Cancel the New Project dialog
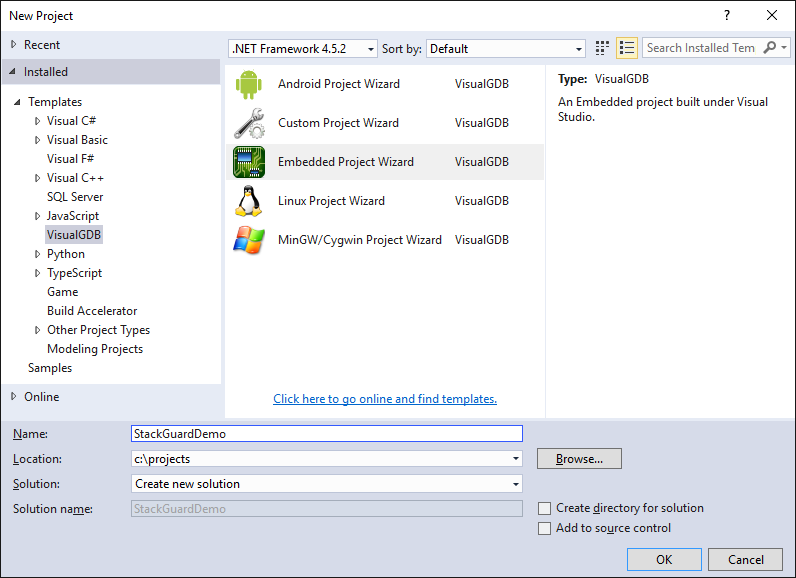 tap(745, 559)
